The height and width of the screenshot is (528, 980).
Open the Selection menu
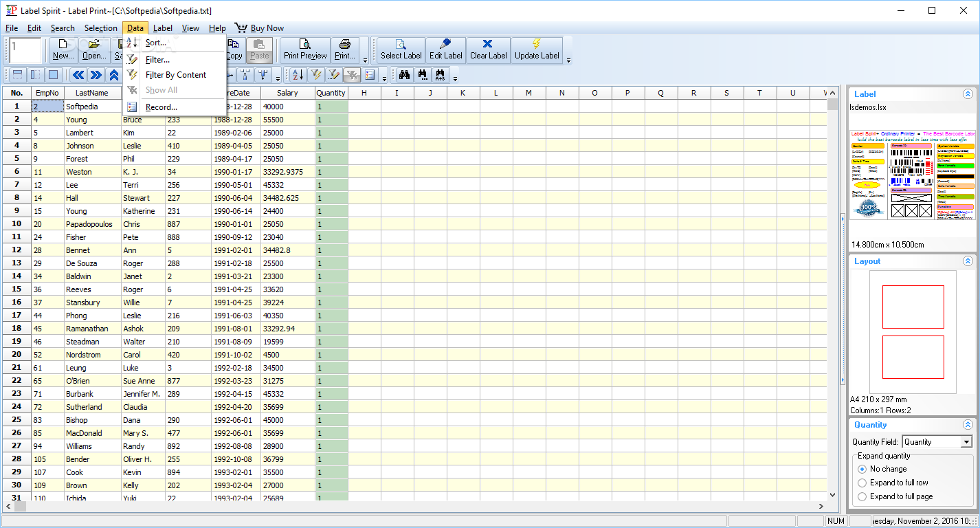(x=101, y=28)
